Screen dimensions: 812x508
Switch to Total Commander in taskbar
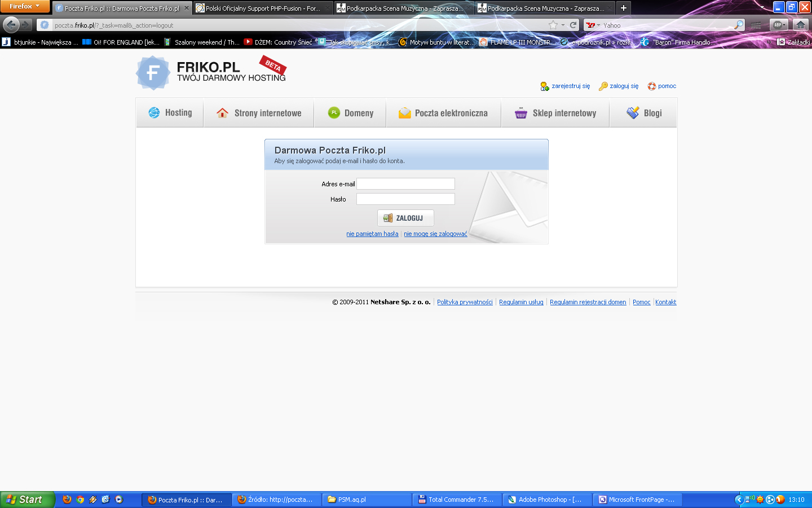tap(457, 500)
